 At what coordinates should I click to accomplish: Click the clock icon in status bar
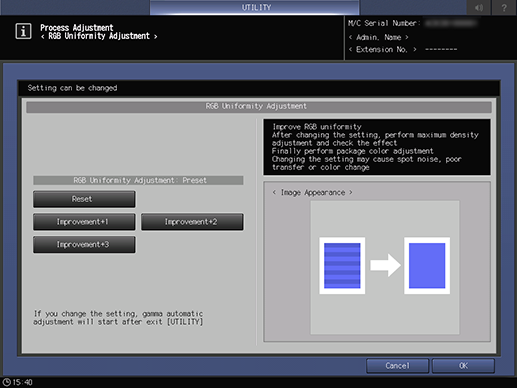[6, 382]
